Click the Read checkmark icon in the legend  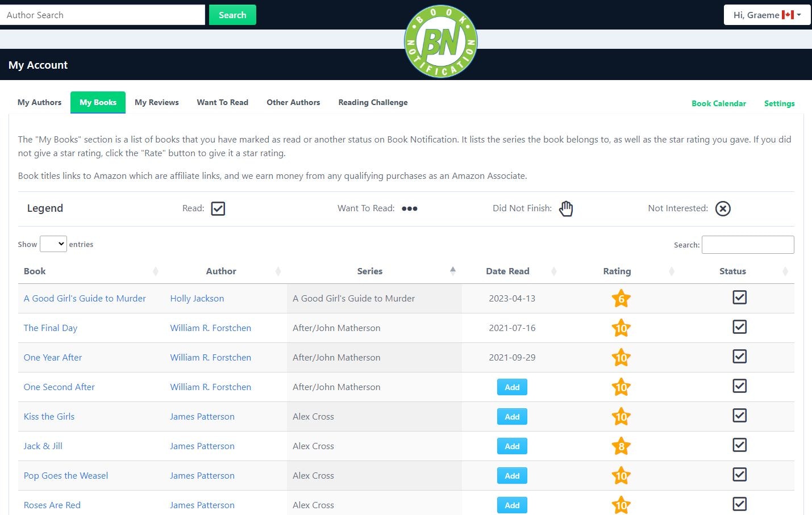tap(218, 208)
